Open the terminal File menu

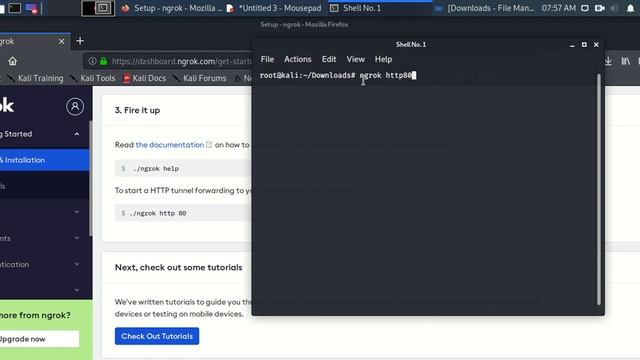pyautogui.click(x=267, y=59)
